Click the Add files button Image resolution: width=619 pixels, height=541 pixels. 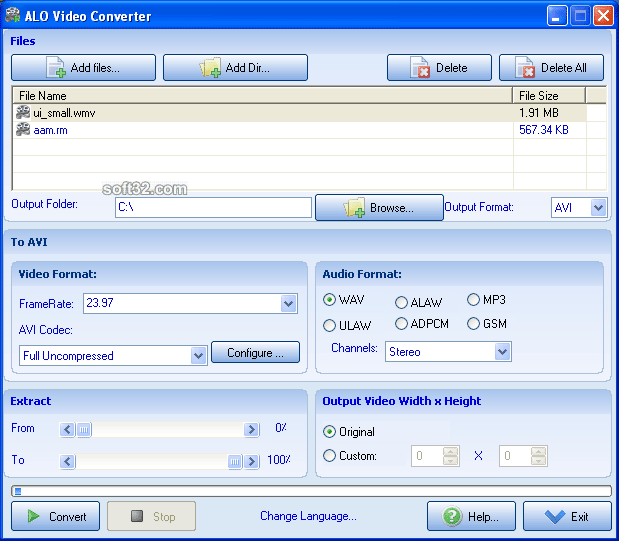(x=83, y=68)
